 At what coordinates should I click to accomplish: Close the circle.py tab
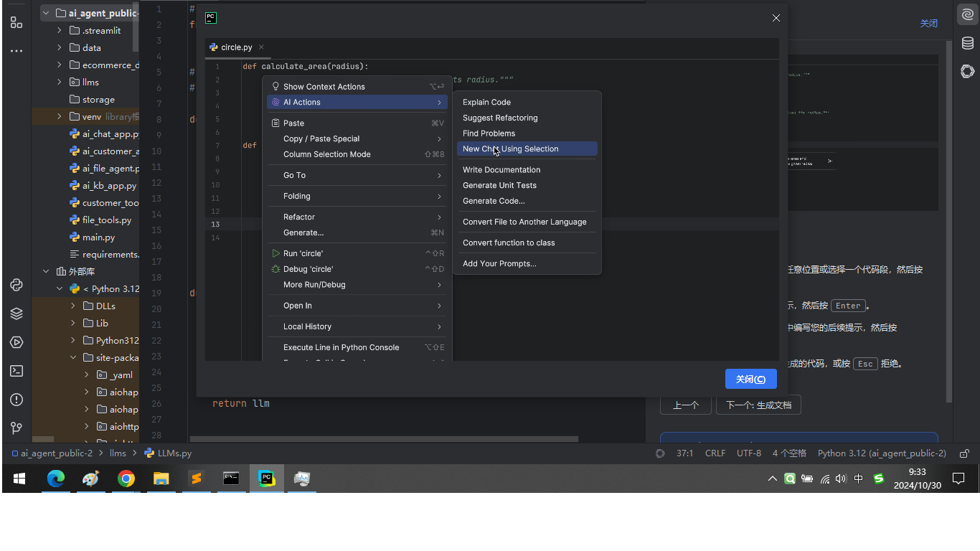pyautogui.click(x=261, y=47)
